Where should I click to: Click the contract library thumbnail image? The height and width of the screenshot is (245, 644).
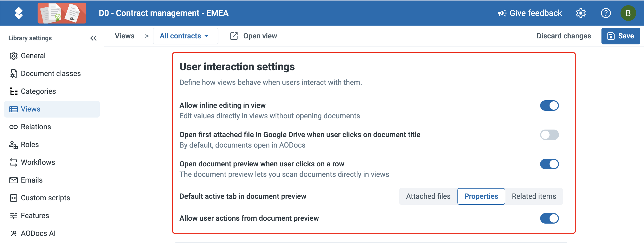pyautogui.click(x=62, y=13)
